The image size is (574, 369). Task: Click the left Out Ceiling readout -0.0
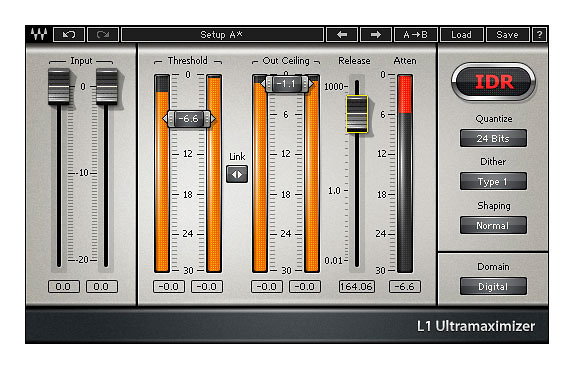(x=267, y=286)
